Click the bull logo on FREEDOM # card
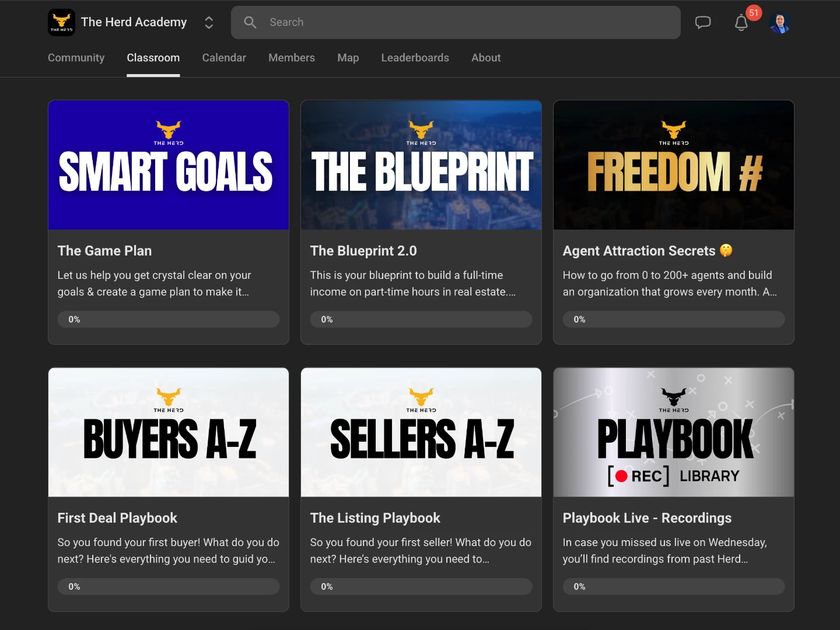840x630 pixels. (674, 132)
